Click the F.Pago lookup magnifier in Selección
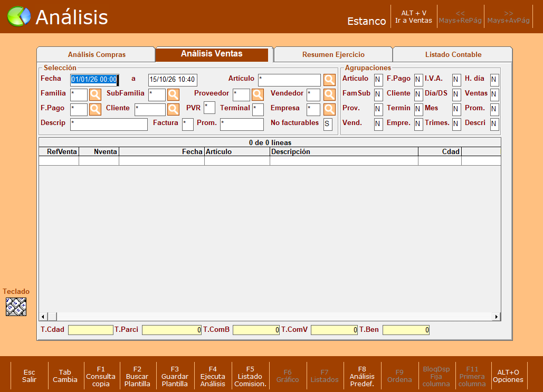This screenshot has height=392, width=543. point(95,109)
